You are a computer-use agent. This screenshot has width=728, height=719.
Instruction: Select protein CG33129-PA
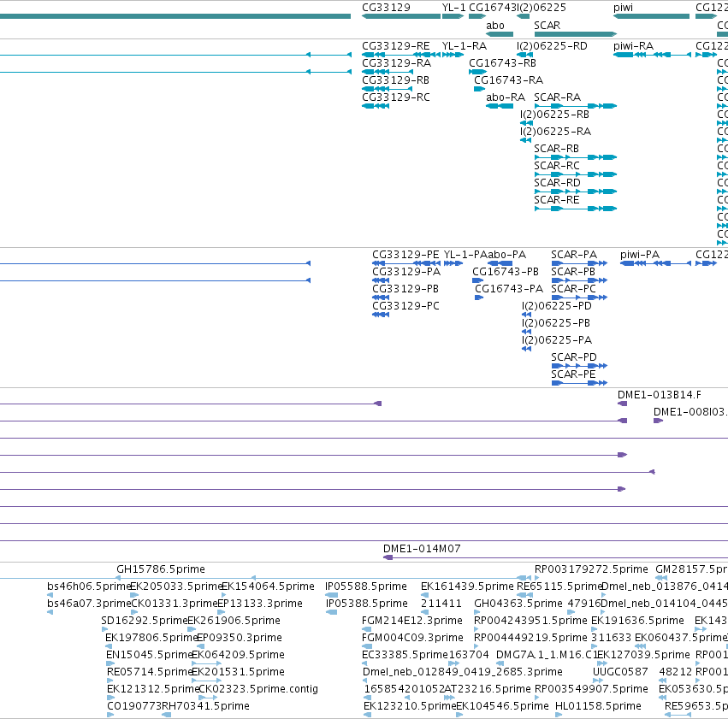[381, 280]
